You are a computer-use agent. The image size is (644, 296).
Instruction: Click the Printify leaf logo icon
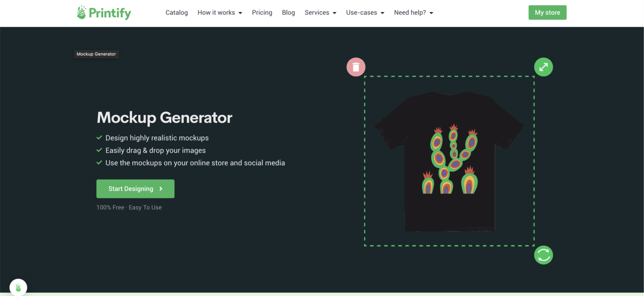[81, 12]
